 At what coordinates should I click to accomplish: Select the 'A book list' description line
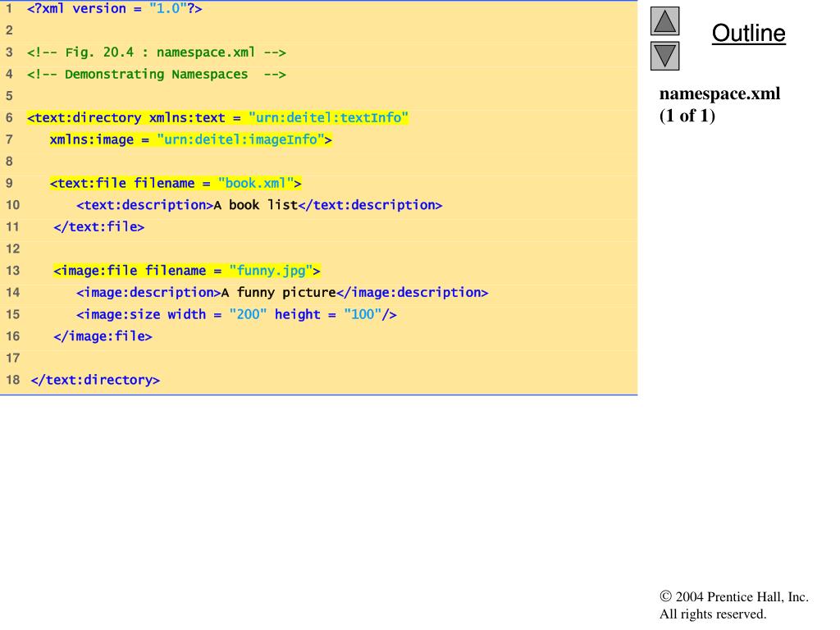pos(259,205)
